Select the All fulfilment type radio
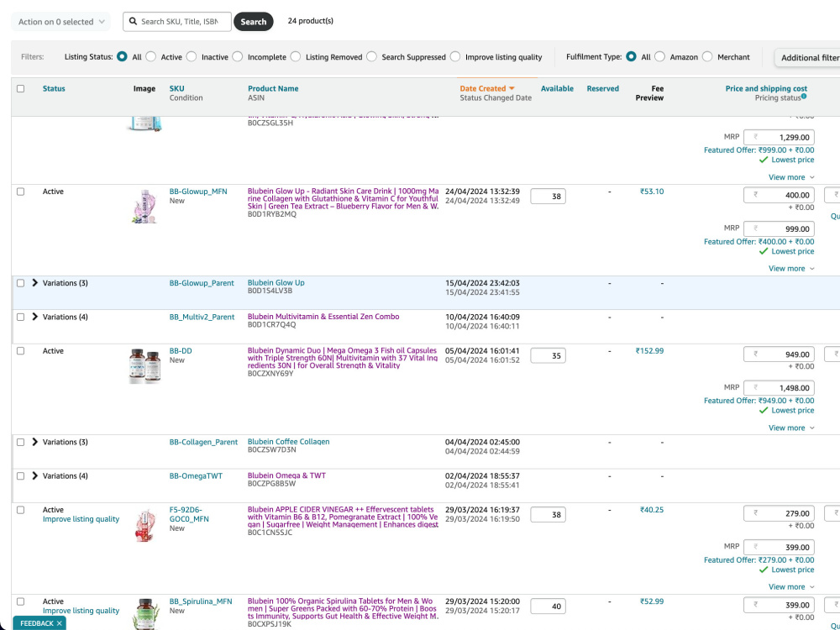Image resolution: width=840 pixels, height=630 pixels. click(631, 56)
